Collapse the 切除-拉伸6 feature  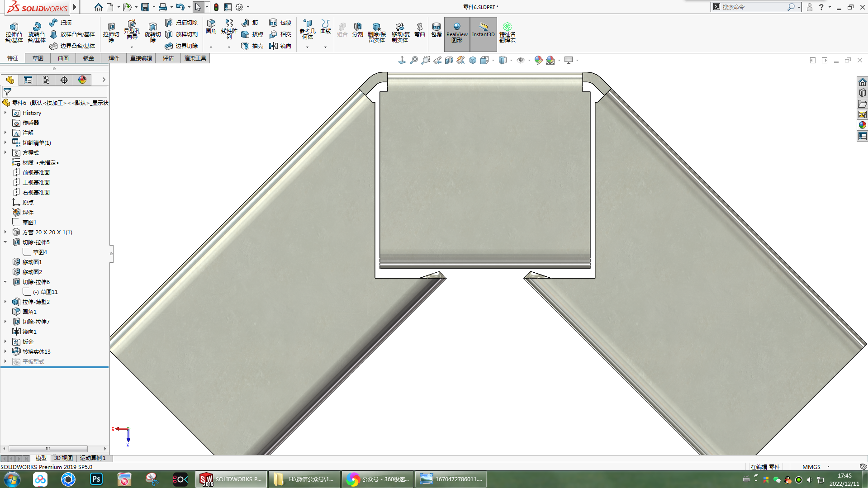[5, 282]
